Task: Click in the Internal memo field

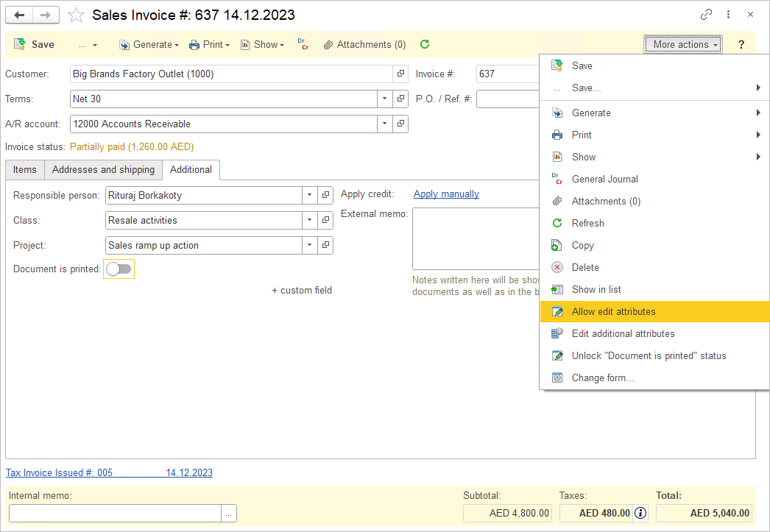Action: [x=114, y=513]
